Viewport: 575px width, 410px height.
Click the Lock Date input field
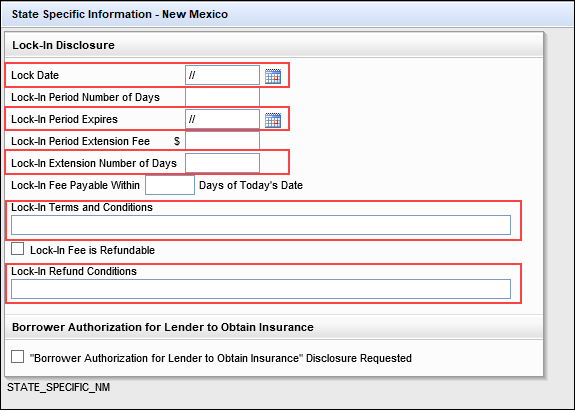(222, 75)
